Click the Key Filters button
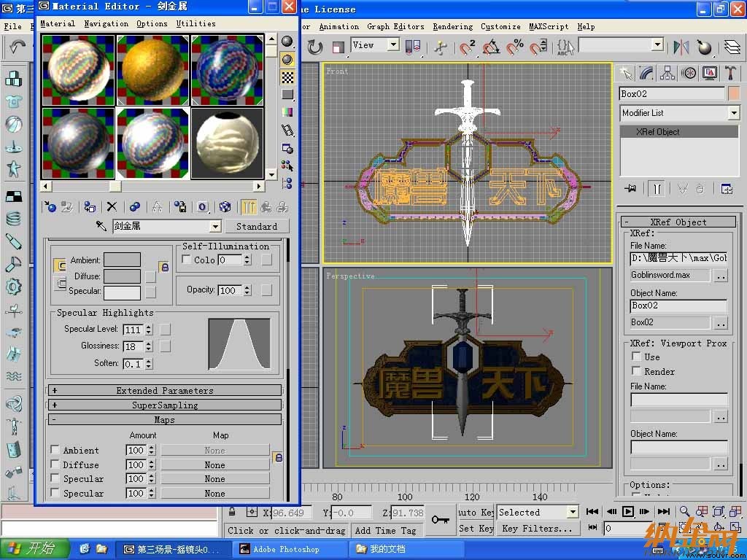 (x=538, y=529)
